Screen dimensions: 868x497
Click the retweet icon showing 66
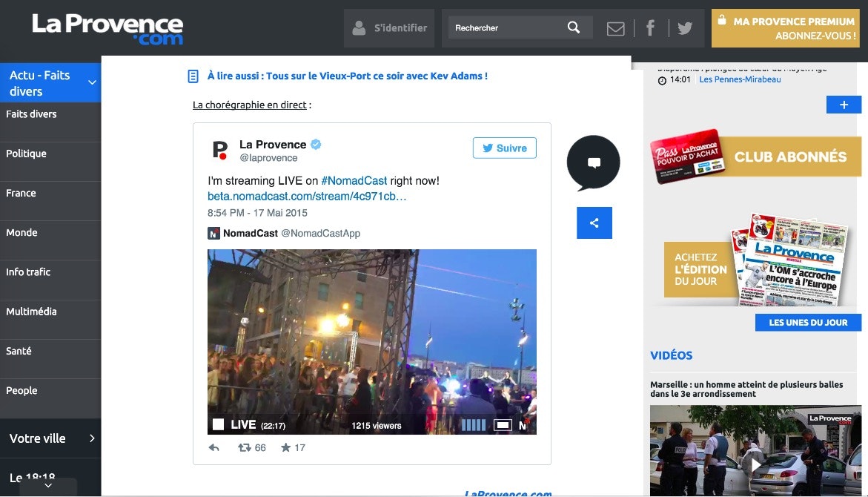pyautogui.click(x=244, y=448)
